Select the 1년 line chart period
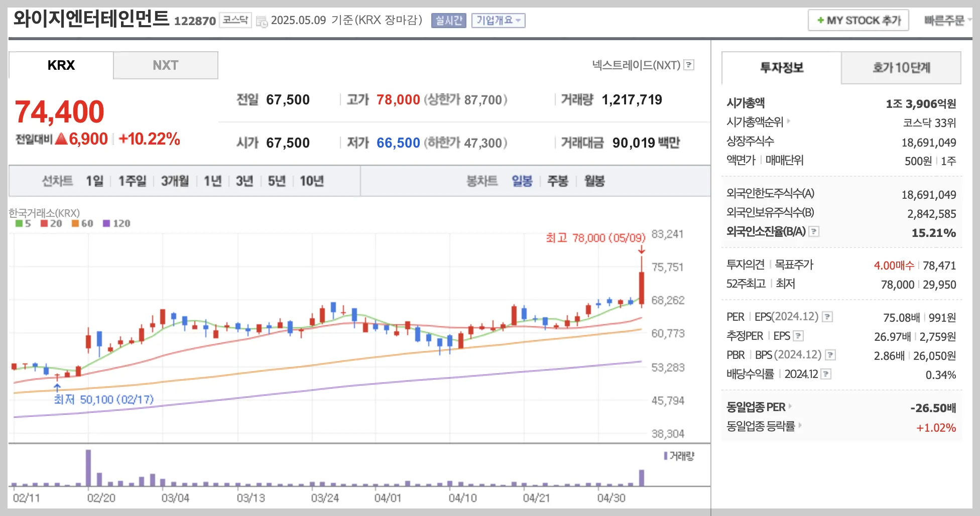The width and height of the screenshot is (980, 516). point(212,181)
